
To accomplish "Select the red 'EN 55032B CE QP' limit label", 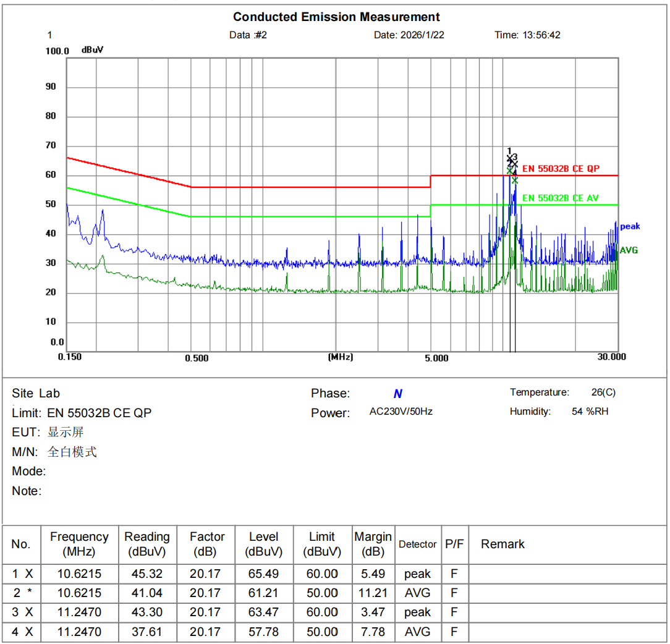I will (x=561, y=169).
